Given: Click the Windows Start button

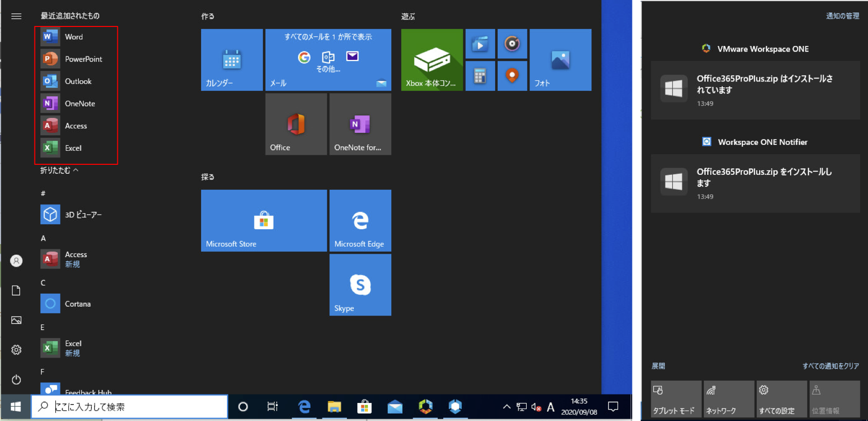Looking at the screenshot, I should (16, 407).
